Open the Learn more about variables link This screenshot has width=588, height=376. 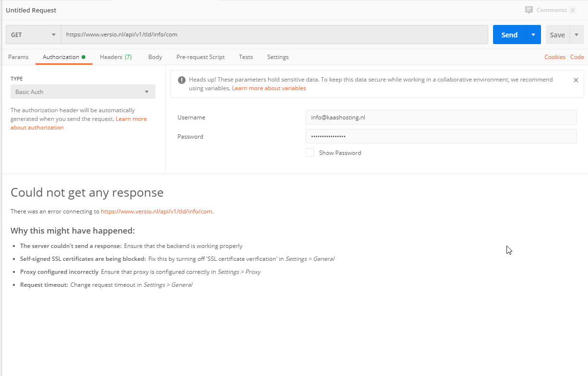[x=269, y=88]
